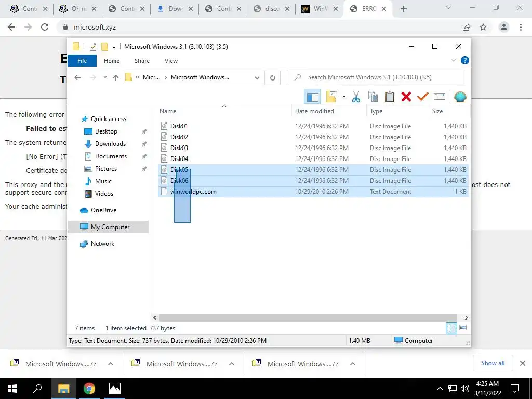Sort by Name column header

point(224,111)
